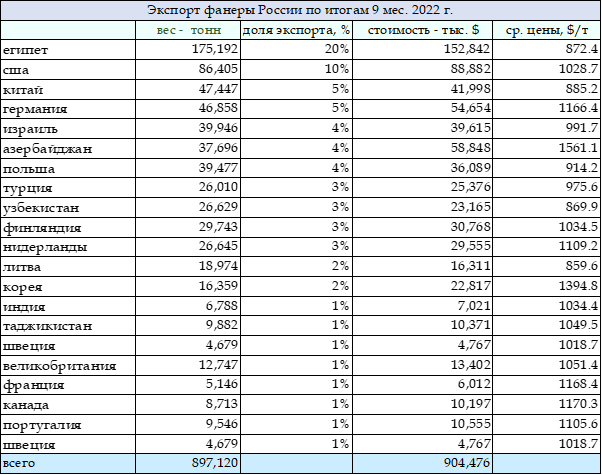This screenshot has width=602, height=475.
Task: Select the empty total cell under 'ср. цены'
Action: [x=547, y=463]
